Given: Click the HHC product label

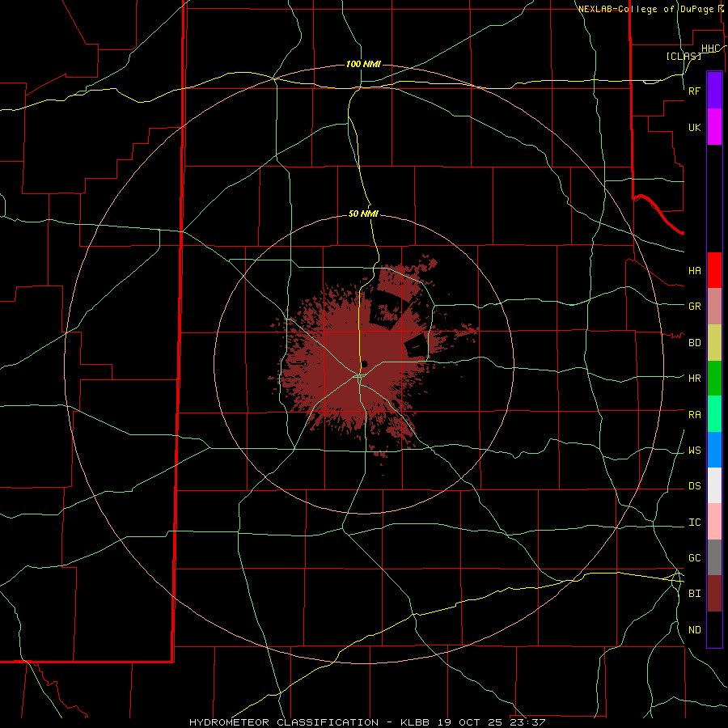Looking at the screenshot, I should coord(710,49).
